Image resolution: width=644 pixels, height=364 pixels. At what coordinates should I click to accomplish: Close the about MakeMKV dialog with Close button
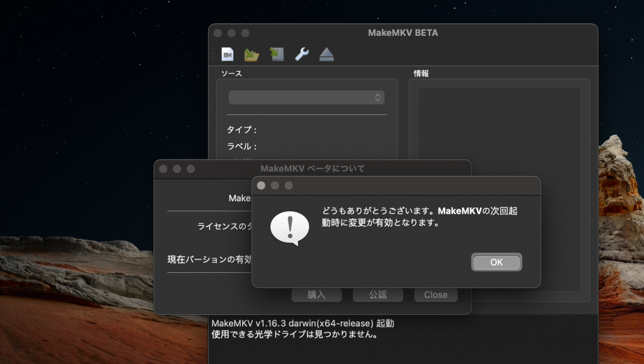tap(436, 295)
